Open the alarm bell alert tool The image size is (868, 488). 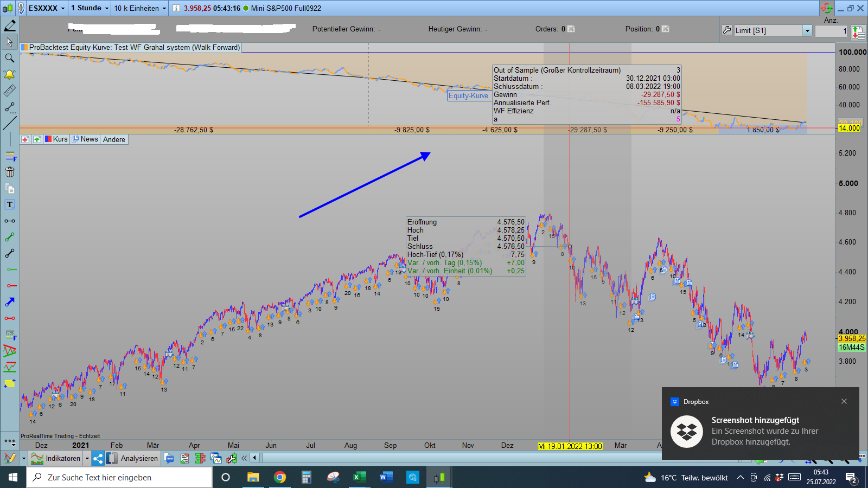[10, 74]
